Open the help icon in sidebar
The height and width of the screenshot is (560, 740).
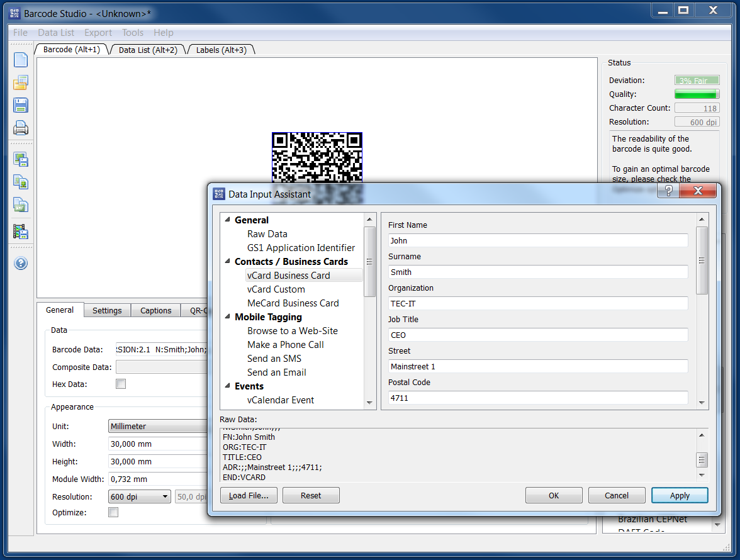pos(20,263)
